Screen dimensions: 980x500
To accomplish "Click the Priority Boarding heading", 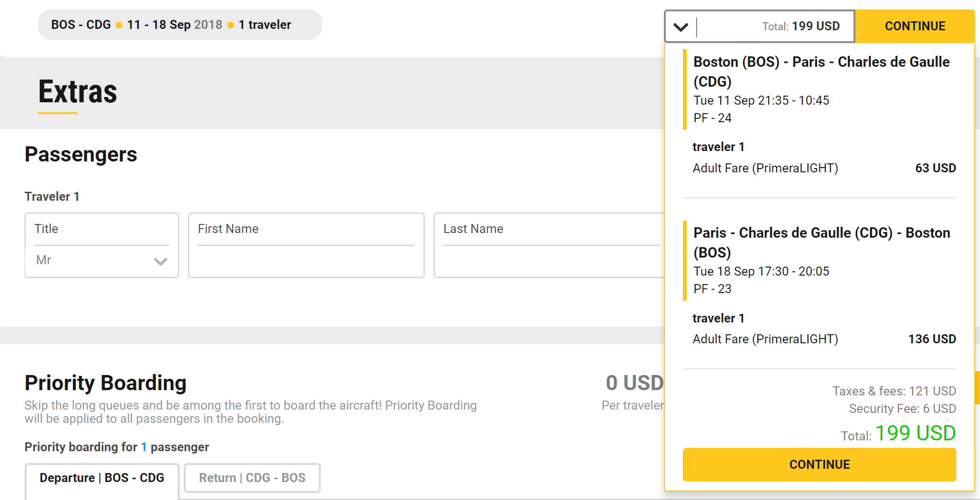I will pos(105,383).
